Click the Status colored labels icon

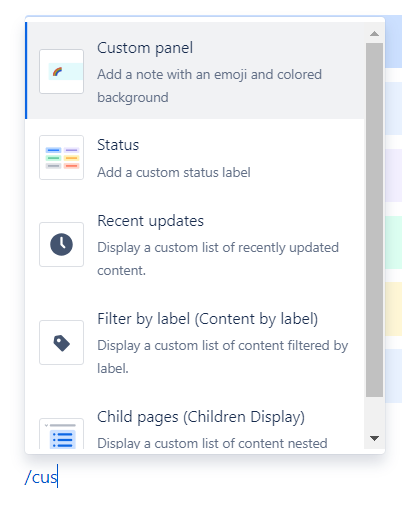61,157
